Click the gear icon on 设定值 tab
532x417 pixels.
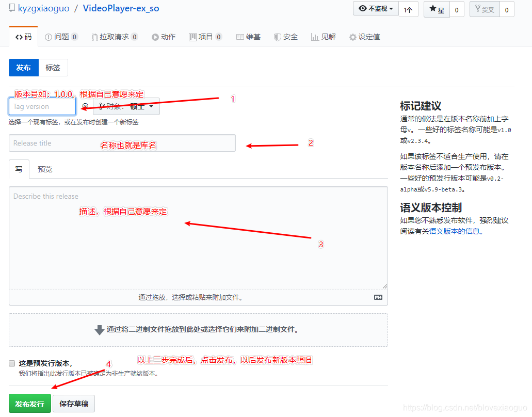click(x=353, y=37)
